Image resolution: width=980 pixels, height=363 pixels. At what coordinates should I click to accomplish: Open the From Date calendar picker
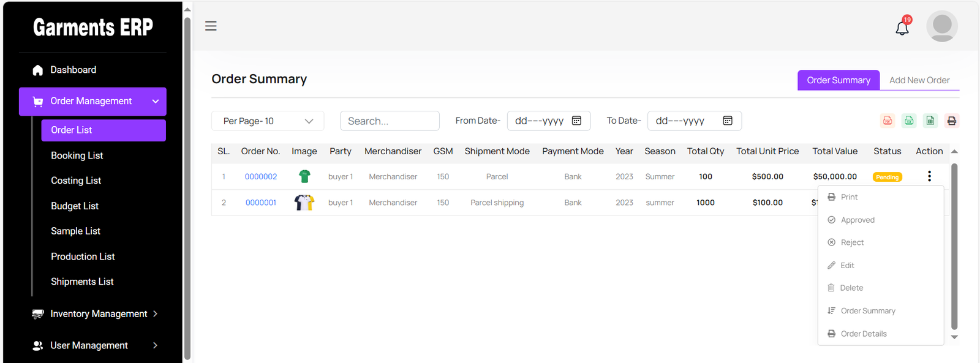point(576,121)
